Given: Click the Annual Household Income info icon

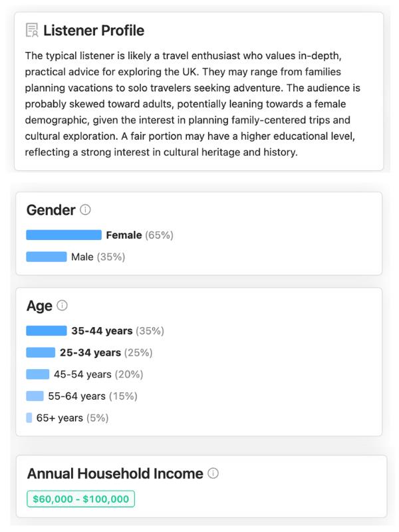Looking at the screenshot, I should (213, 473).
